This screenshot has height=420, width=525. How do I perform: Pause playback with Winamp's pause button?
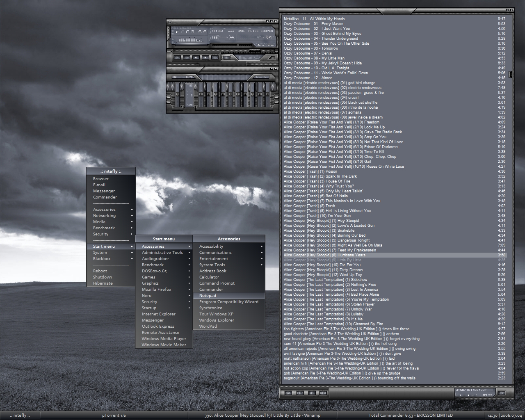tap(196, 57)
